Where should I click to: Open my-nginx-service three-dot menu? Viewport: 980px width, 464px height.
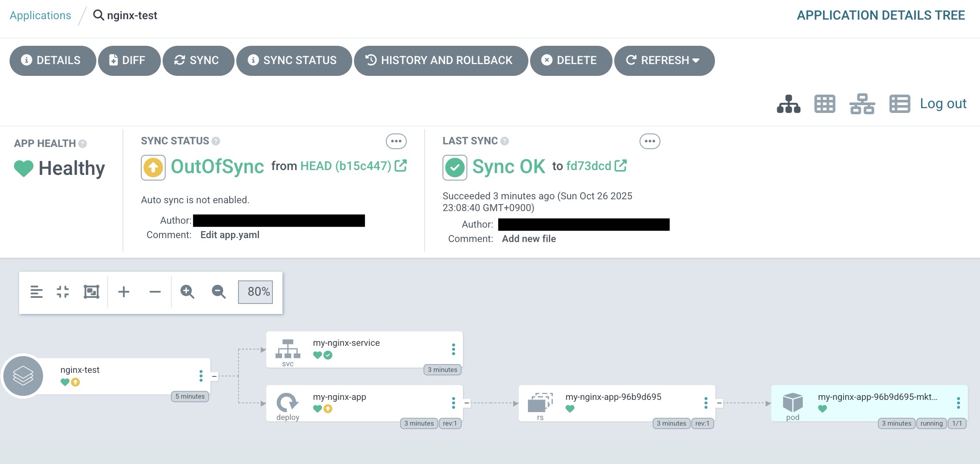[x=453, y=349]
